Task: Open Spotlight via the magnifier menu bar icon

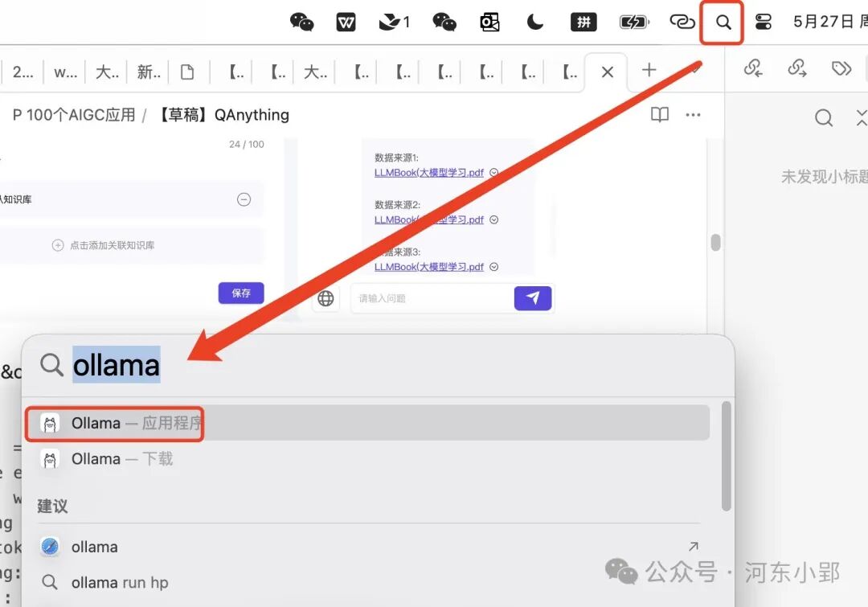Action: pyautogui.click(x=723, y=23)
